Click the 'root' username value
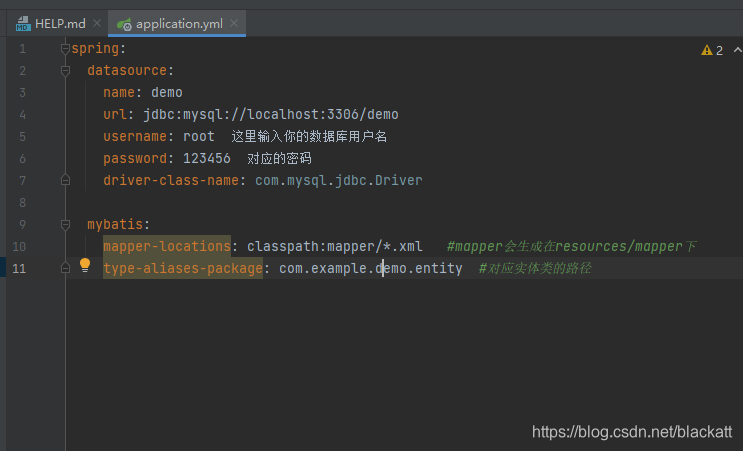743x451 pixels. pos(199,136)
